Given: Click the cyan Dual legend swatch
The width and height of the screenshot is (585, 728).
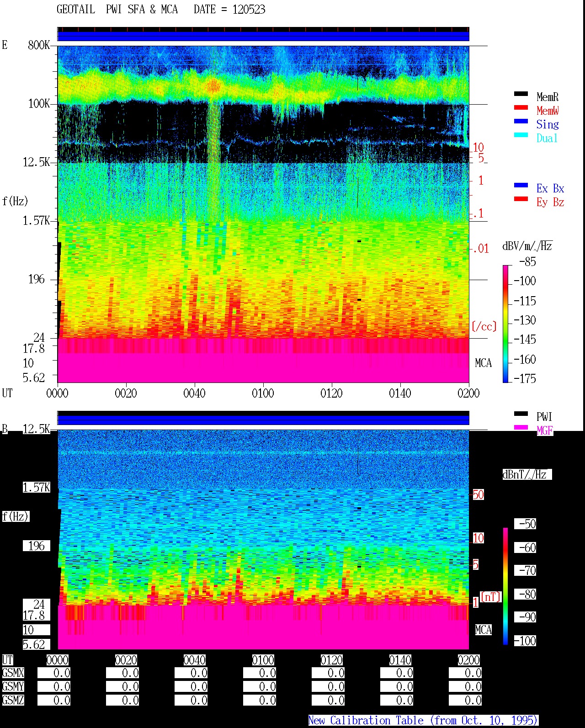Looking at the screenshot, I should [x=521, y=135].
